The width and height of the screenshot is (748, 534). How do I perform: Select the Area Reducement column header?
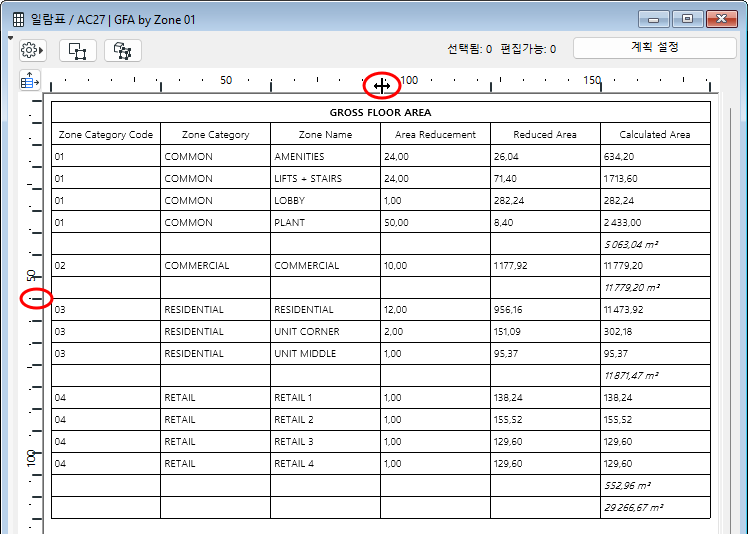[x=435, y=134]
